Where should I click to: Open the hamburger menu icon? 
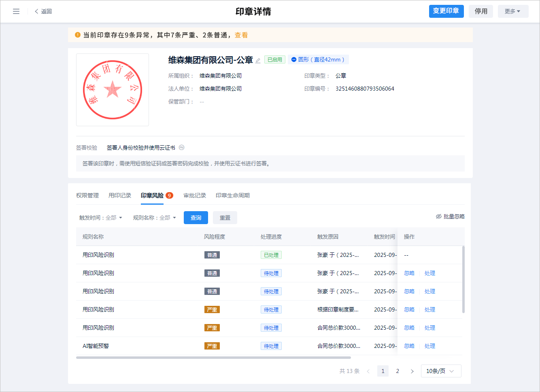[x=16, y=11]
